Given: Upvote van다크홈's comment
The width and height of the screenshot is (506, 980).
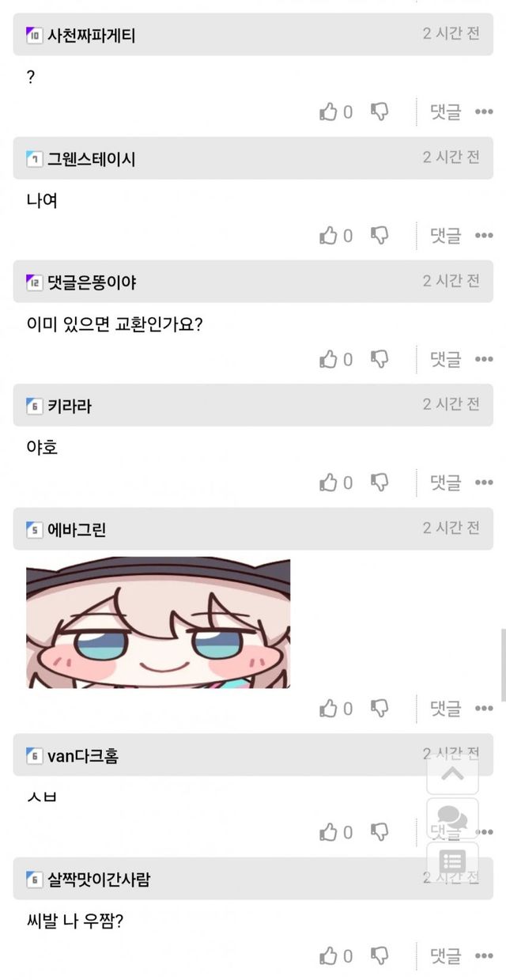Looking at the screenshot, I should click(328, 832).
